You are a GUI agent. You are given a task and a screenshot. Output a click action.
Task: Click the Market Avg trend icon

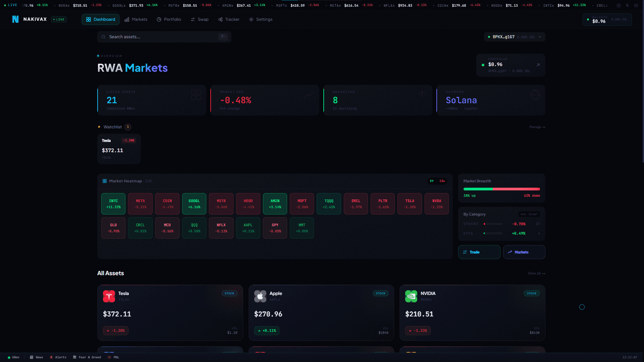click(309, 95)
